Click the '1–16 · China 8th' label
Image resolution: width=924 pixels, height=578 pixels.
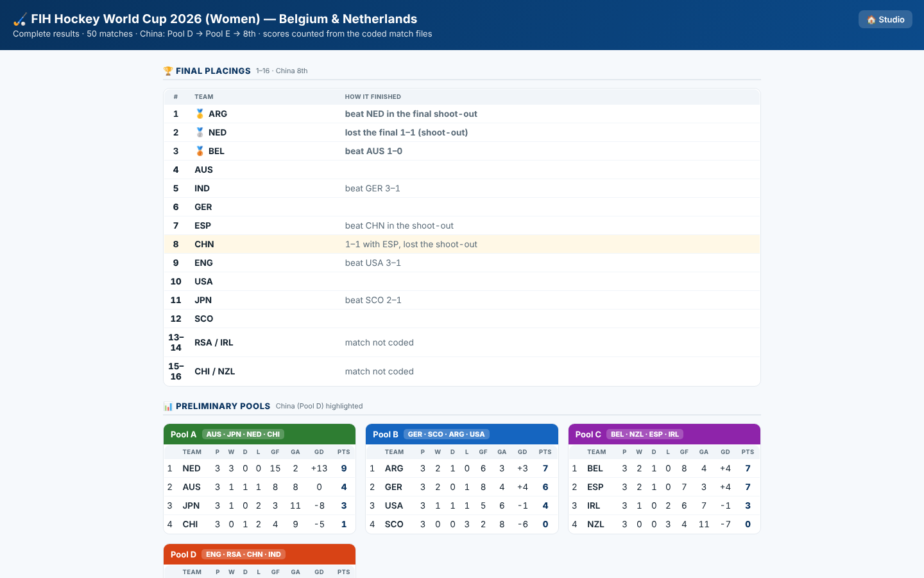(282, 71)
